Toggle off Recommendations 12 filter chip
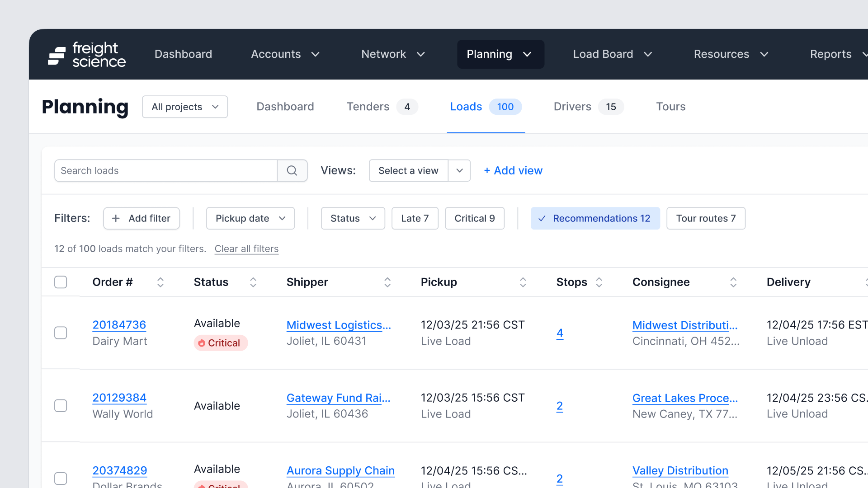The width and height of the screenshot is (868, 488). click(x=595, y=219)
